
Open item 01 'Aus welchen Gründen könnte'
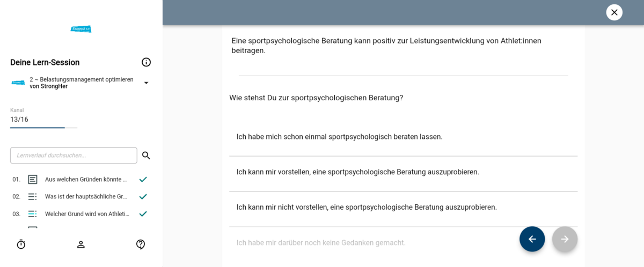coord(86,180)
